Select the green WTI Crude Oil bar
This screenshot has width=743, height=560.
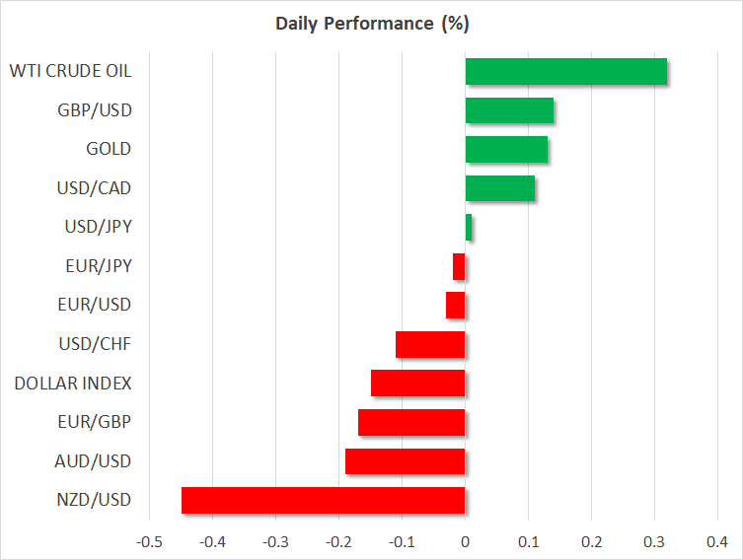click(565, 72)
